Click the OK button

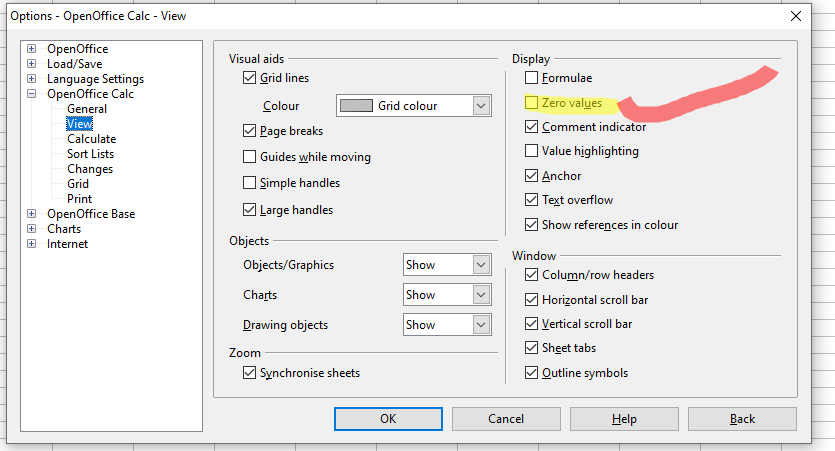(x=388, y=419)
